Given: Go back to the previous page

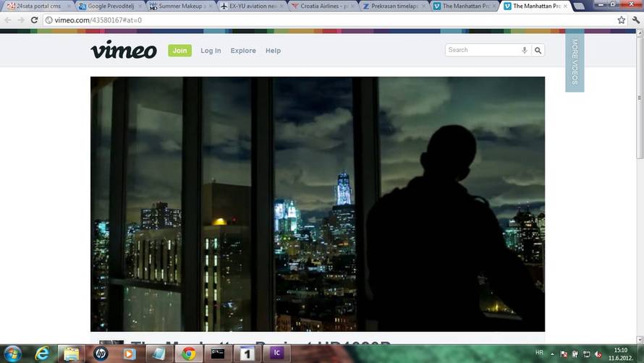Looking at the screenshot, I should point(8,20).
